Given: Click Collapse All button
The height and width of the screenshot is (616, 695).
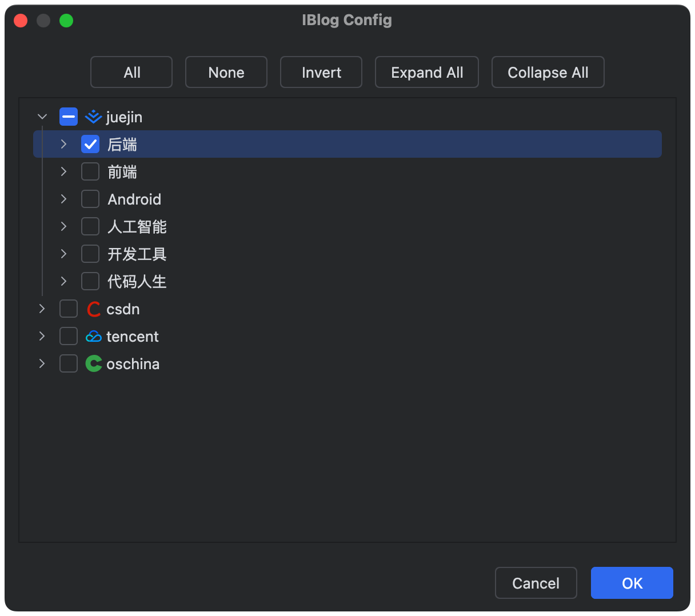Looking at the screenshot, I should [x=548, y=72].
